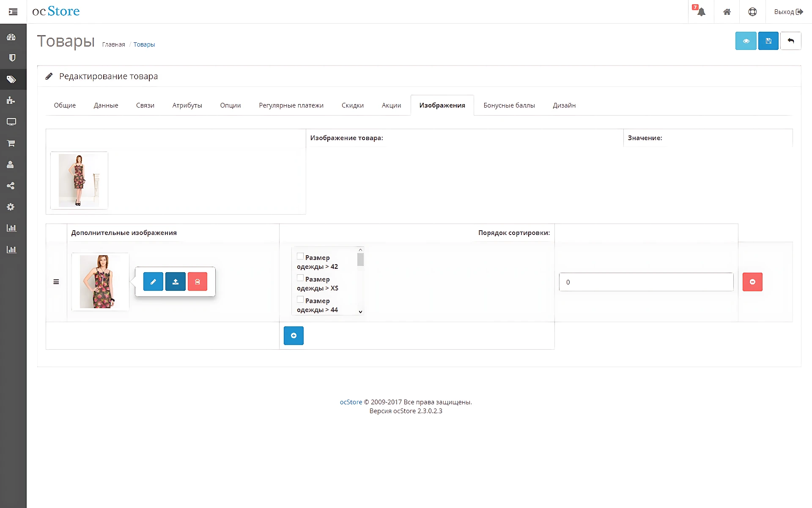Open the system gear icon in sidebar
The image size is (812, 508).
(11, 207)
